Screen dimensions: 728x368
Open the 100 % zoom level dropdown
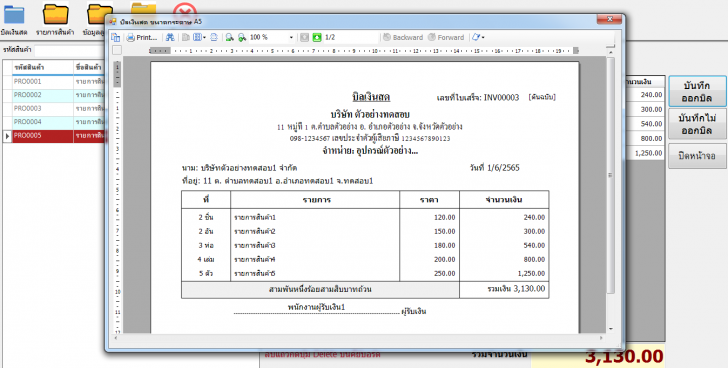click(291, 37)
